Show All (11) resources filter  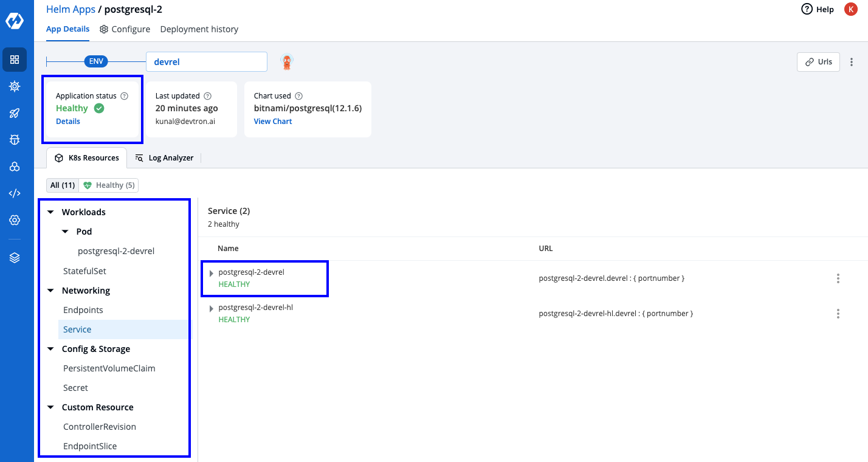[63, 185]
